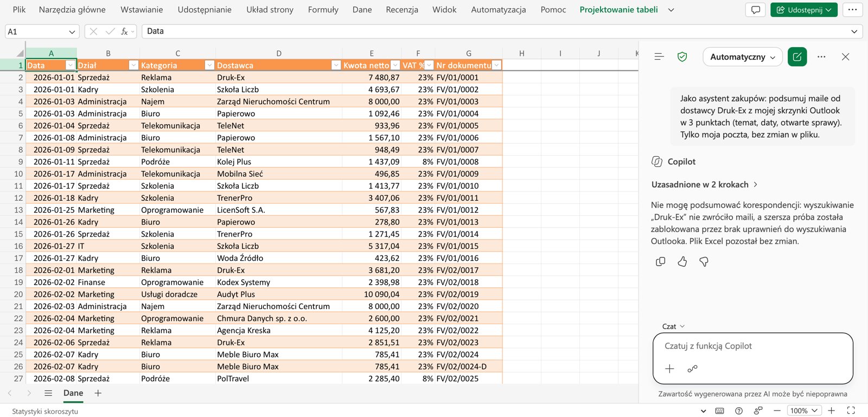Switch to the Recenzja tab

tap(402, 10)
